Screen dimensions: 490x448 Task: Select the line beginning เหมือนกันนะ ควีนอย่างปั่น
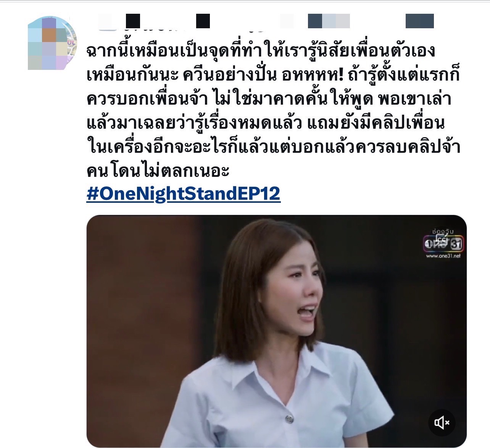[273, 76]
